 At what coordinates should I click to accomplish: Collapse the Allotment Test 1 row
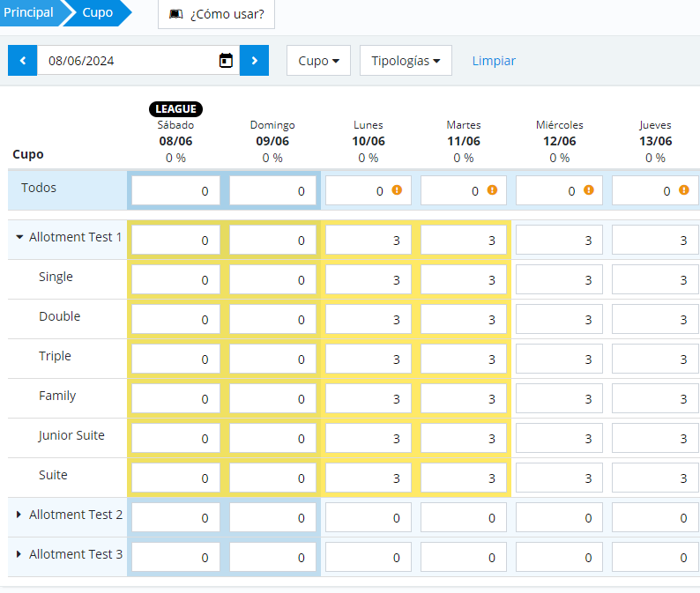21,237
